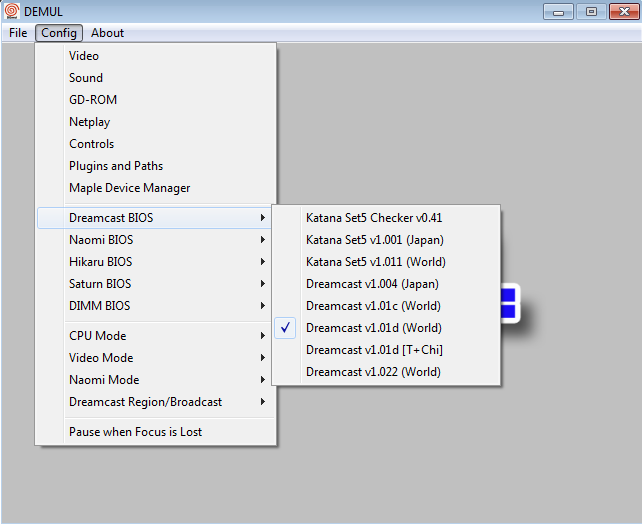Open Controls settings
This screenshot has width=642, height=524.
(x=156, y=144)
